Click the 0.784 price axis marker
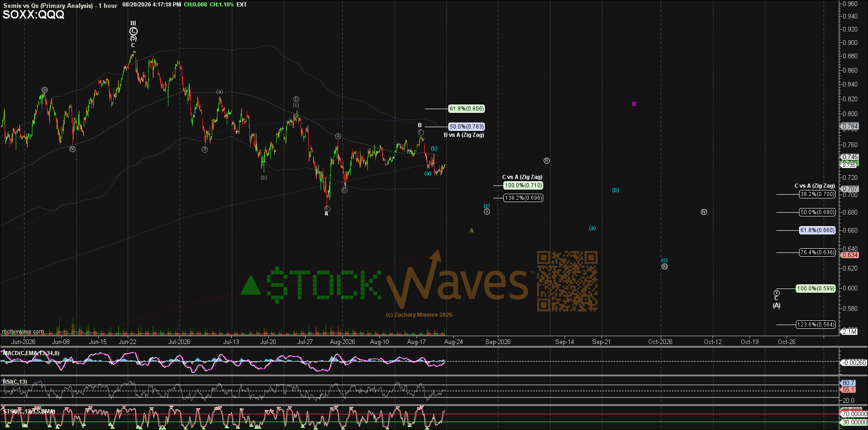This screenshot has height=430, width=868. 850,126
